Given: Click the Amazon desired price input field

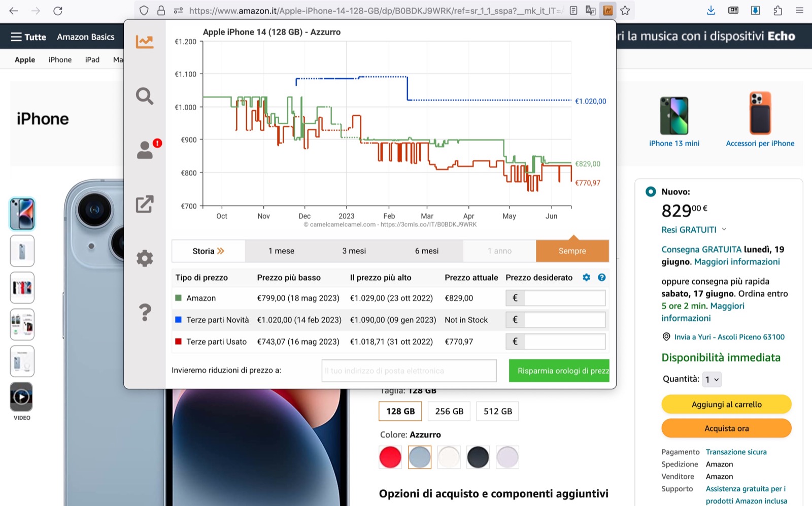Looking at the screenshot, I should tap(564, 298).
